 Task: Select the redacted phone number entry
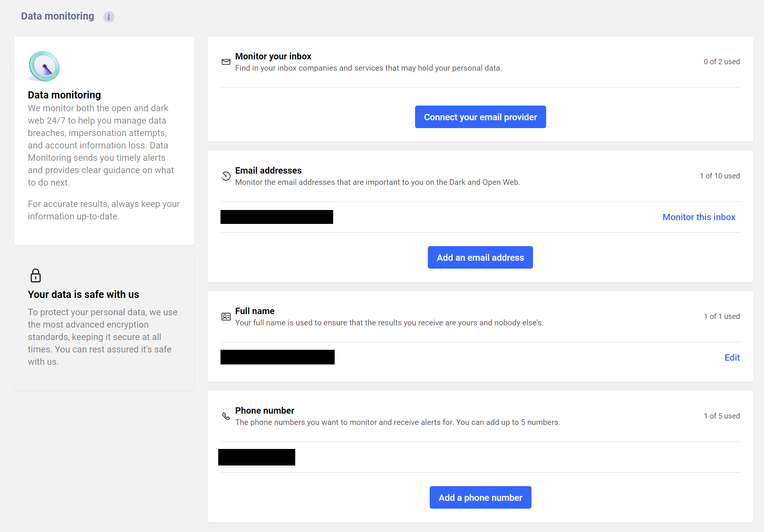point(257,457)
